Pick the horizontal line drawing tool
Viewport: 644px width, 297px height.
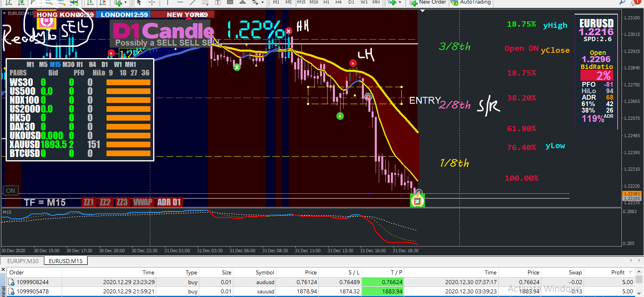[x=180, y=2]
